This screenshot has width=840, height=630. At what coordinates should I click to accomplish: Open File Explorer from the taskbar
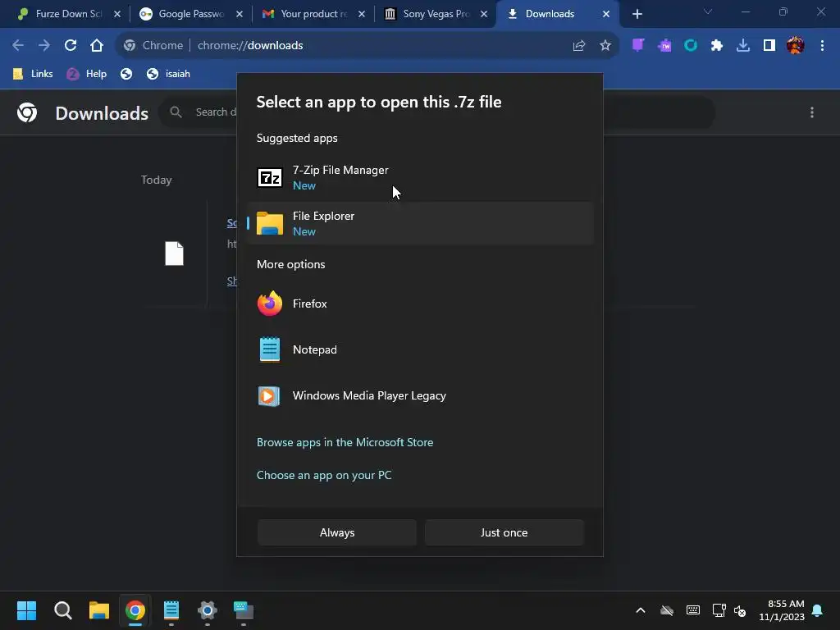click(99, 610)
